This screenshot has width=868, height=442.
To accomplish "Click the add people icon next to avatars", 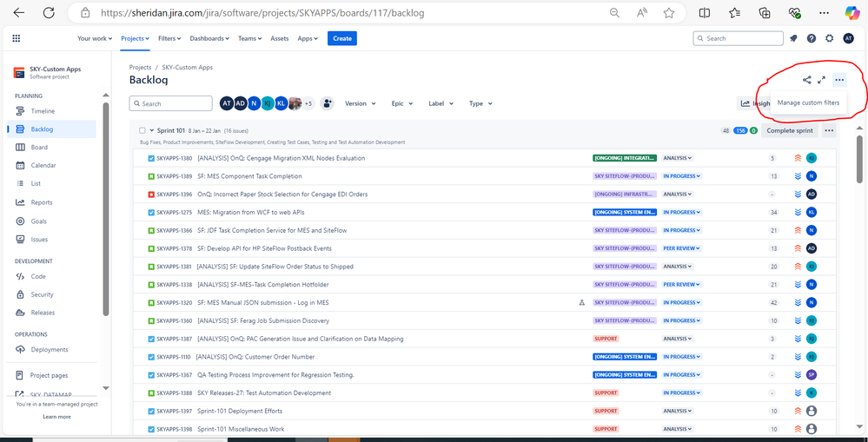I will (328, 103).
